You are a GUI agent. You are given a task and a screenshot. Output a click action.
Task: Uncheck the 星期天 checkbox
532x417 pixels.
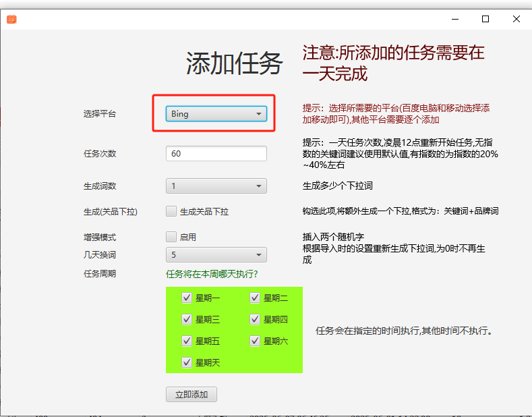(x=187, y=362)
